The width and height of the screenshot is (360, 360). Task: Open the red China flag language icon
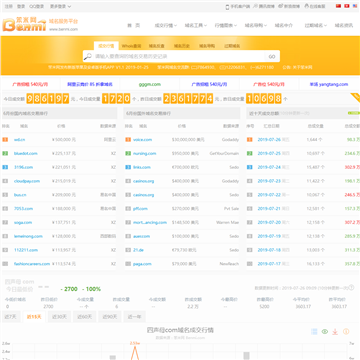click(x=338, y=6)
